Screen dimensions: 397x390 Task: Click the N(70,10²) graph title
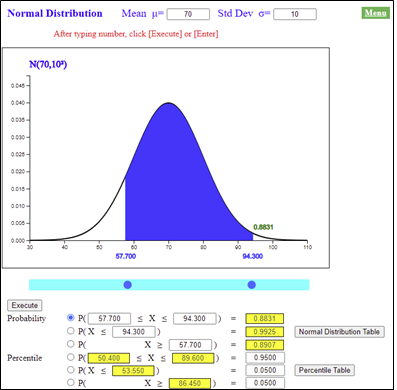[48, 64]
